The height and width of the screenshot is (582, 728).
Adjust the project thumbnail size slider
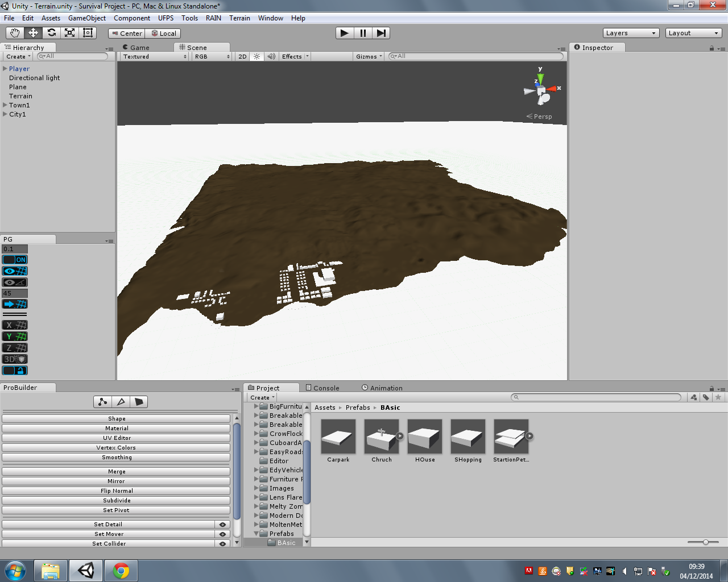coord(705,542)
